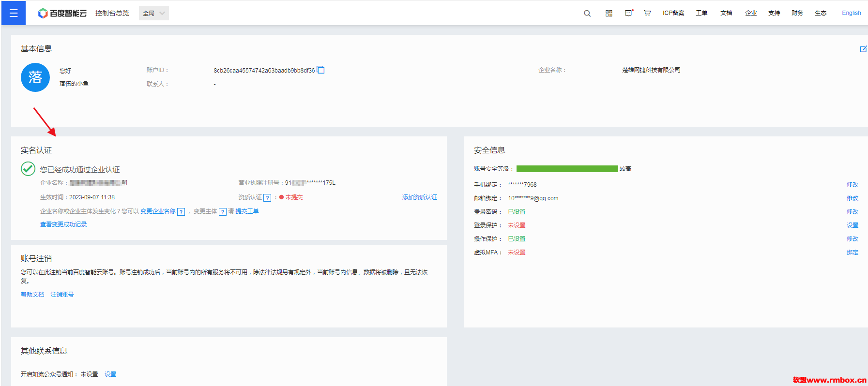Viewport: 868px width, 386px height.
Task: Click help icon after 变更主体
Action: pyautogui.click(x=223, y=212)
